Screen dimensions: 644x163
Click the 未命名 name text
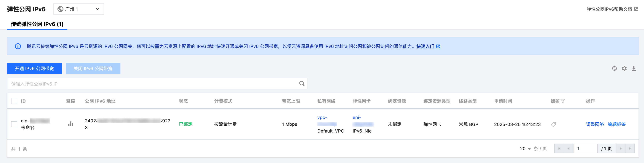[28, 127]
